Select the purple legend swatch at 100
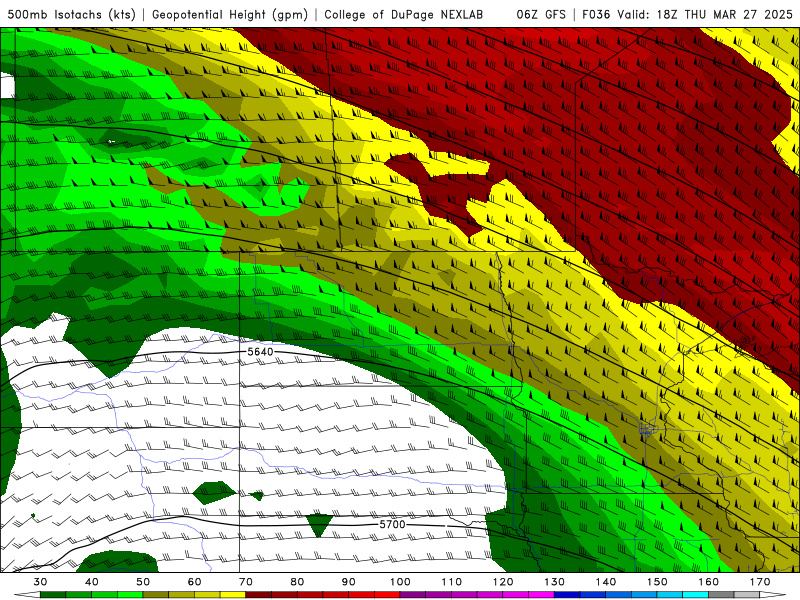Viewport: 800px width, 600px height. coord(413,595)
